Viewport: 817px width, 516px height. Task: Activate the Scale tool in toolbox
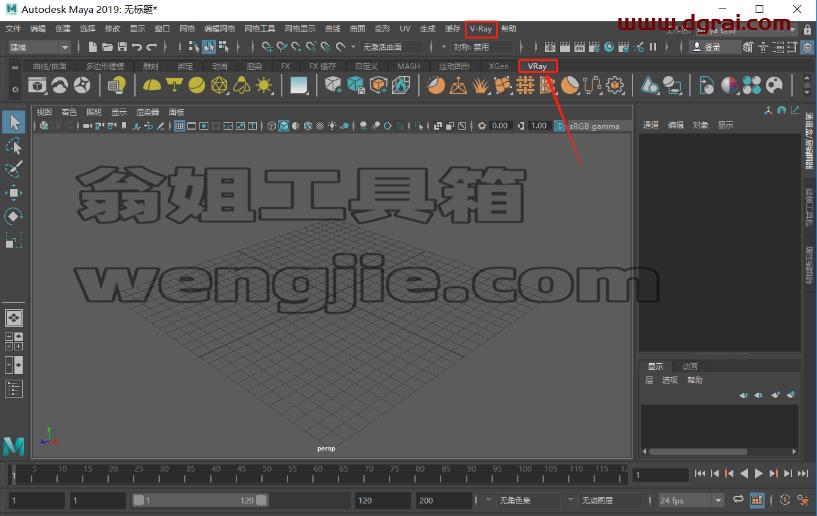click(x=14, y=240)
